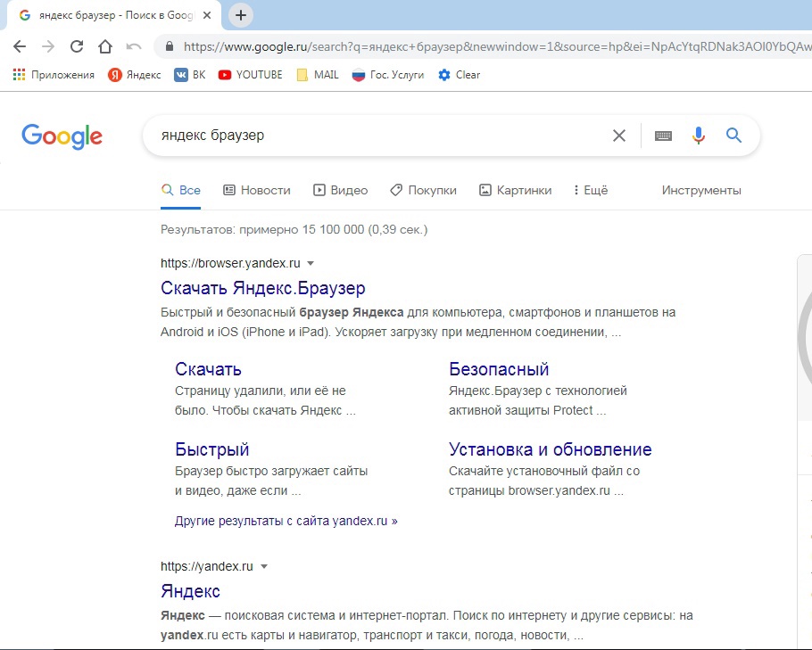Open Приложения apps shortcut in bookmarks bar

coord(54,75)
